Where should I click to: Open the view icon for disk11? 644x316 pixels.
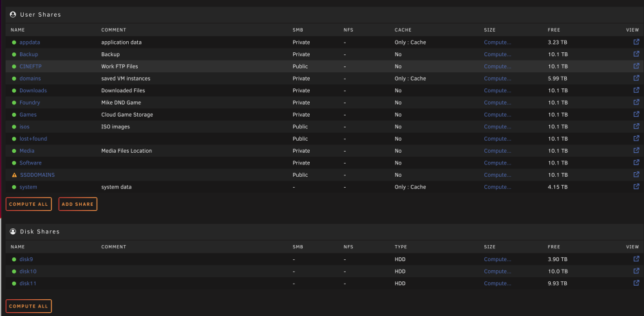pos(636,283)
